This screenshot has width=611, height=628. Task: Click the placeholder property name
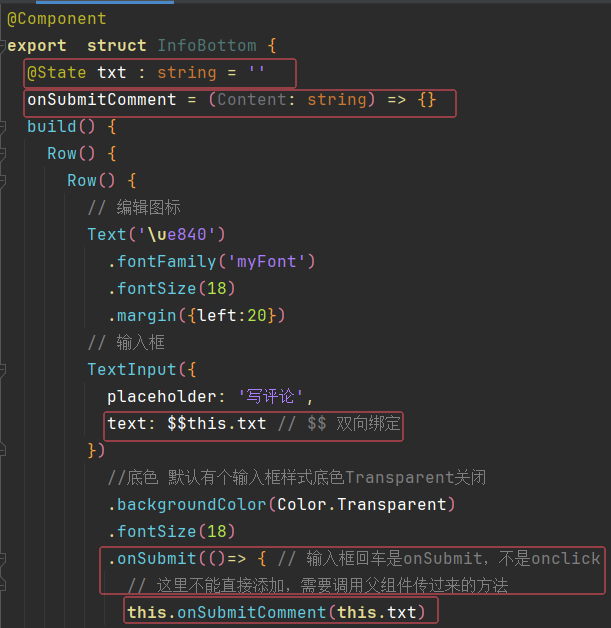162,397
